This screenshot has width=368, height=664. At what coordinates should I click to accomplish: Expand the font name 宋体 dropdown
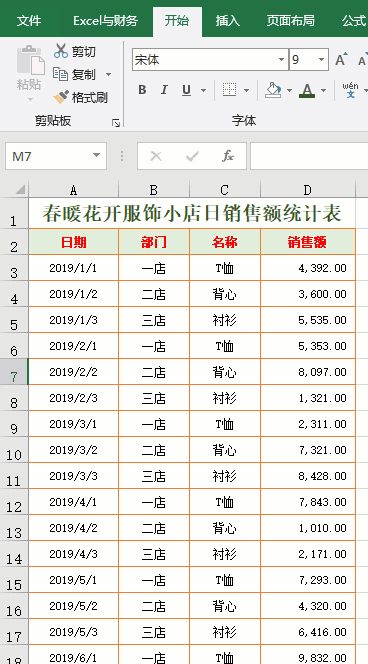282,60
